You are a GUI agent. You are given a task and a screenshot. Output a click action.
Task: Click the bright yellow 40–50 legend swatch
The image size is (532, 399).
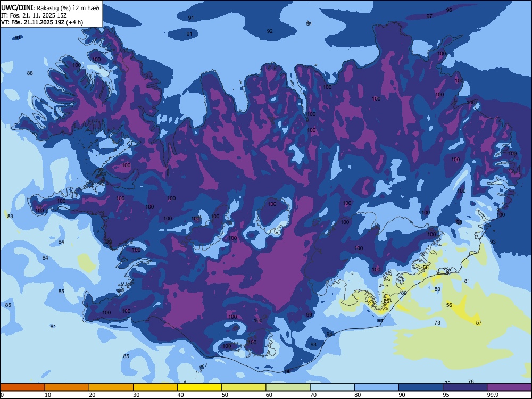(x=199, y=387)
